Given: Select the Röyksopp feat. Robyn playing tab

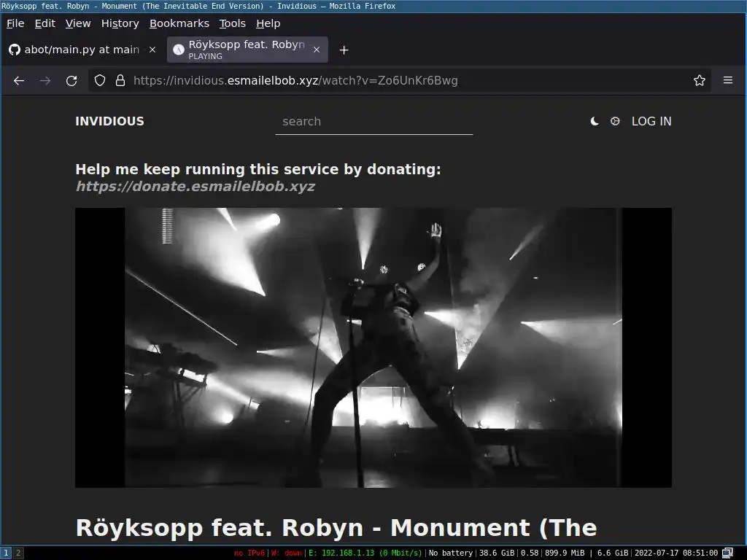Looking at the screenshot, I should (247, 50).
